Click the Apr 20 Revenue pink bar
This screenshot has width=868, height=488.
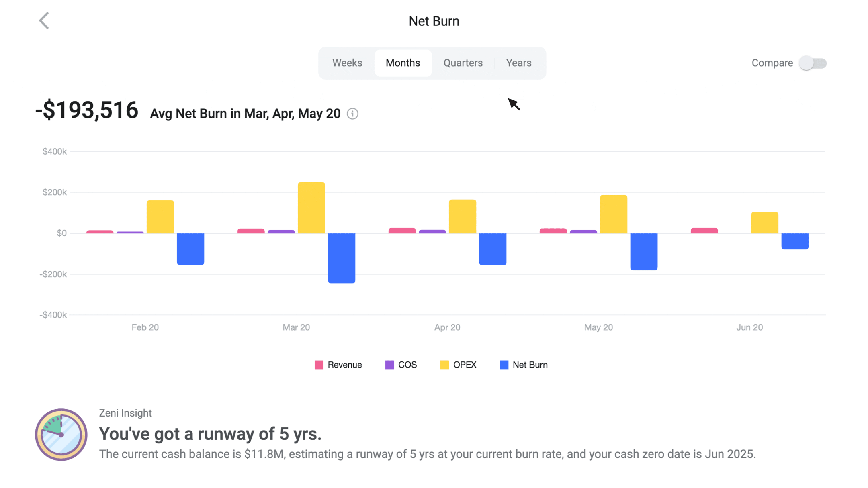click(x=402, y=231)
